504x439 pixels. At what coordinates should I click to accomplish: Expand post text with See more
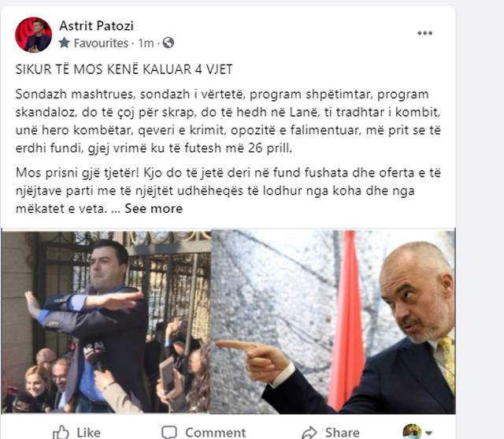pyautogui.click(x=154, y=208)
